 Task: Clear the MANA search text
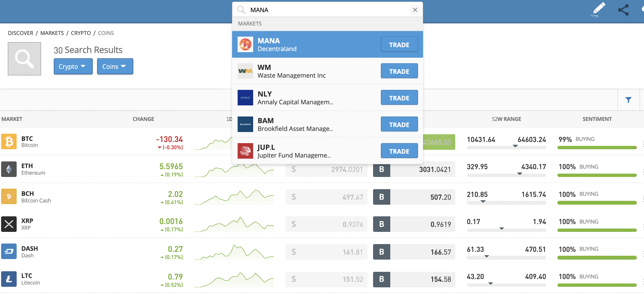tap(415, 10)
